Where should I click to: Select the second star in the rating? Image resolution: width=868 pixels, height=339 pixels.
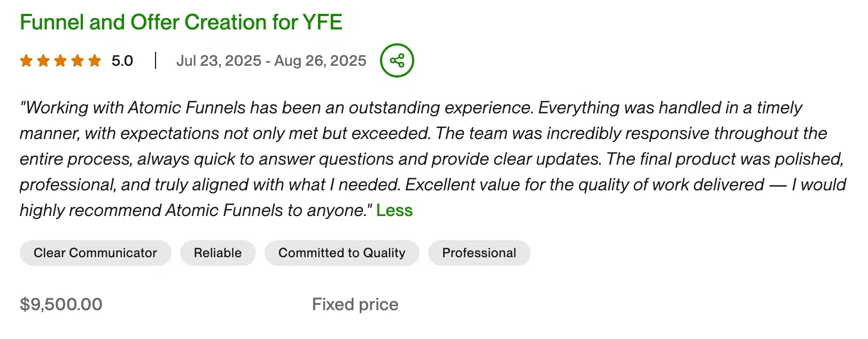pyautogui.click(x=43, y=60)
